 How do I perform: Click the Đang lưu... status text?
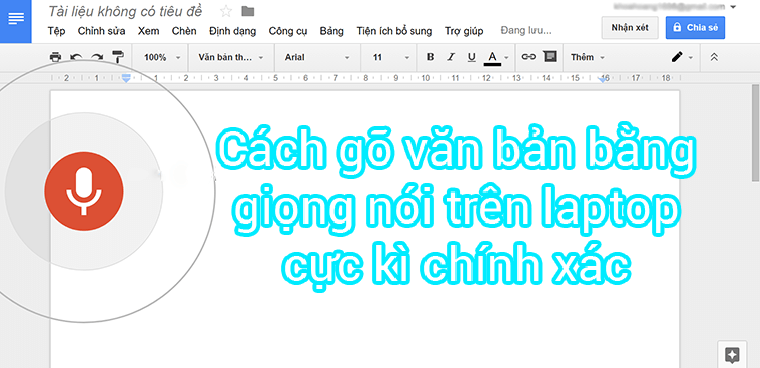coord(526,31)
